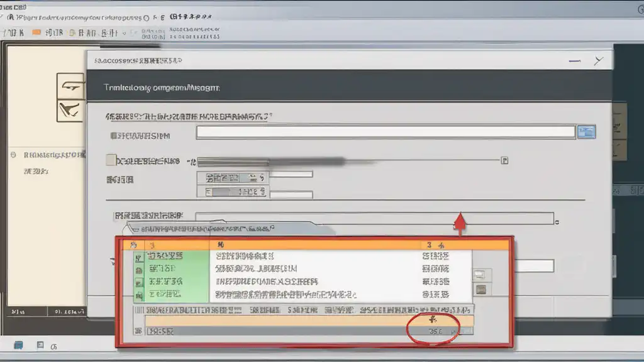
Task: Click the circle icon in the top address bar
Action: tap(146, 18)
